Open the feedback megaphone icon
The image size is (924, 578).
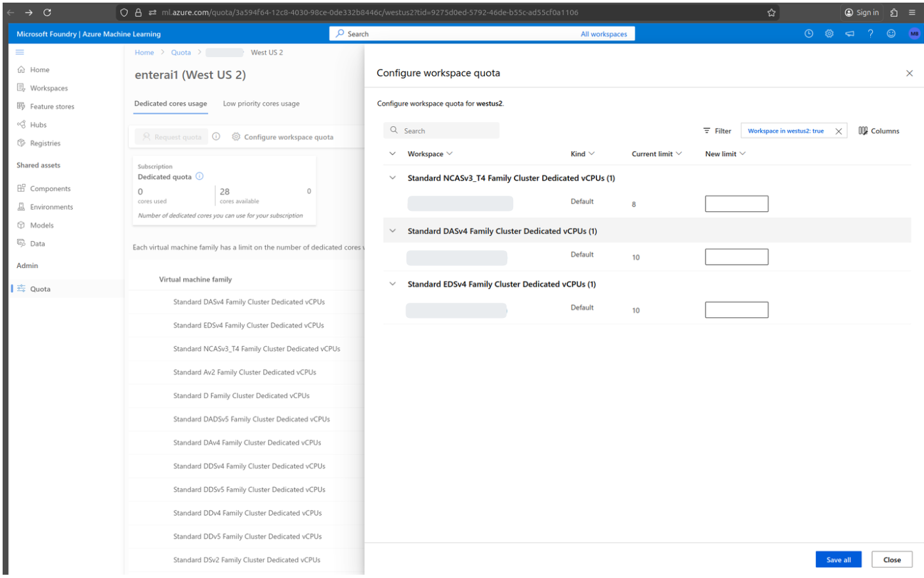(850, 33)
